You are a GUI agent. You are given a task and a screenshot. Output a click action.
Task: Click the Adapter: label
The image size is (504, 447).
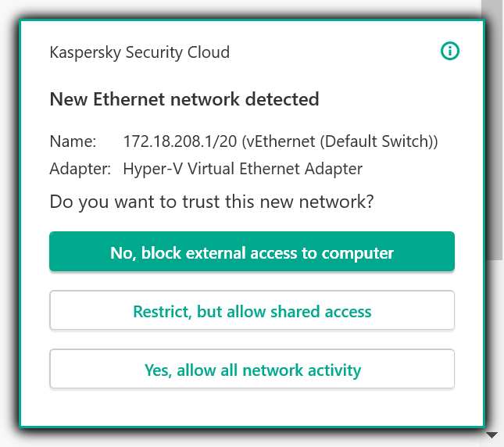[x=80, y=168]
